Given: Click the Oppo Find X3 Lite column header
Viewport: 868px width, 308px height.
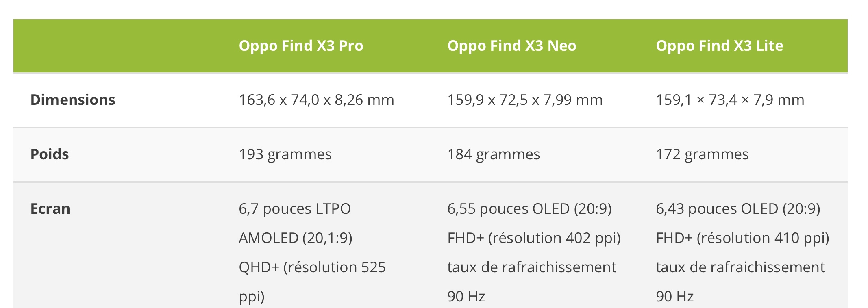Looking at the screenshot, I should pyautogui.click(x=719, y=46).
